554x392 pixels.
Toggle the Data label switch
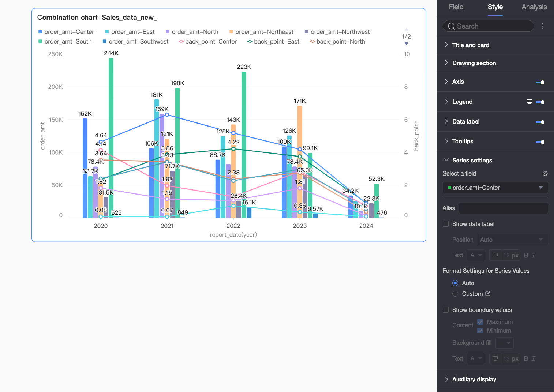[540, 122]
